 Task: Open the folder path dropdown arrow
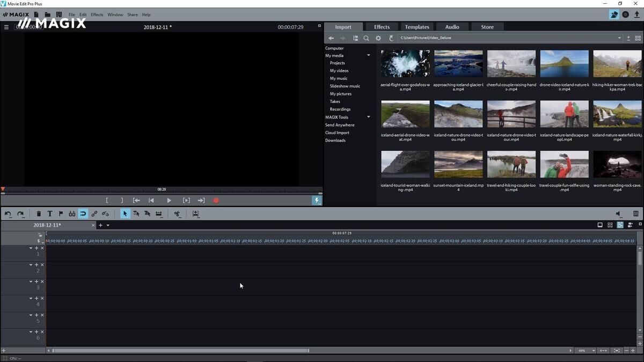619,38
